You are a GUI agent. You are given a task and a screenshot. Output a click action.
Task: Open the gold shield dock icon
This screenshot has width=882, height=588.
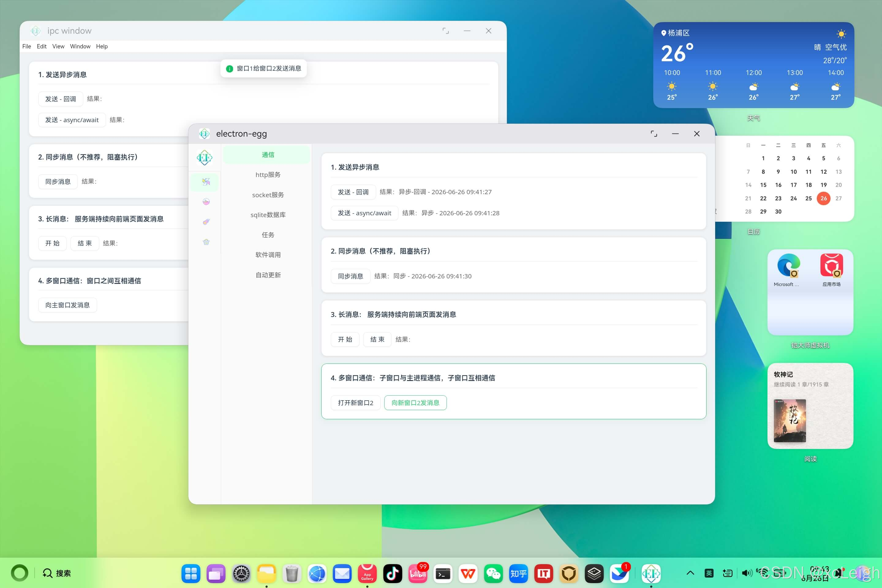tap(569, 573)
